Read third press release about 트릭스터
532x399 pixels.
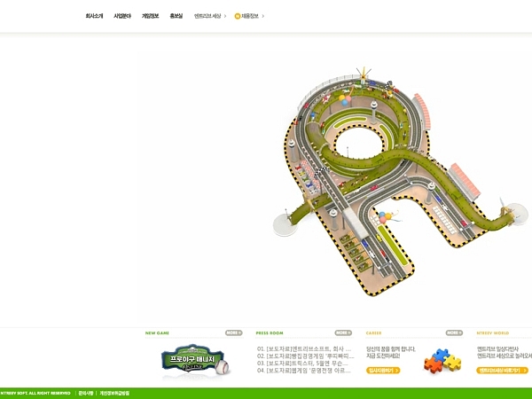(x=304, y=363)
